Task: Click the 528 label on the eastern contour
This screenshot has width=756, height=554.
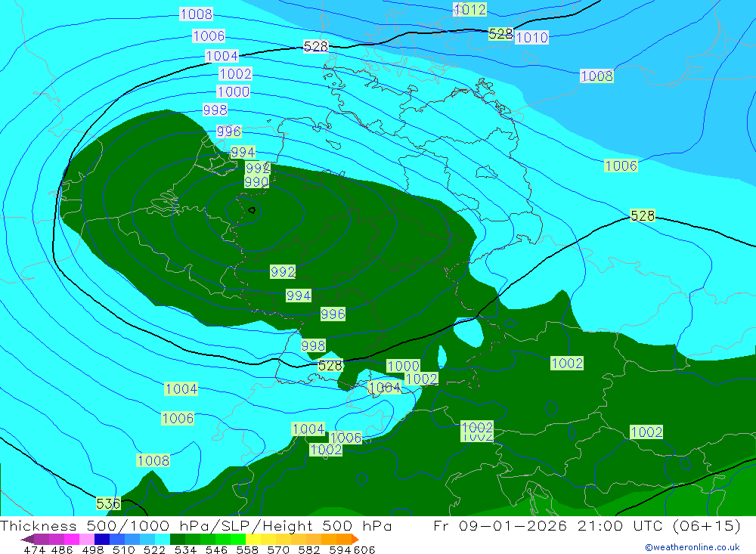Action: pos(643,215)
